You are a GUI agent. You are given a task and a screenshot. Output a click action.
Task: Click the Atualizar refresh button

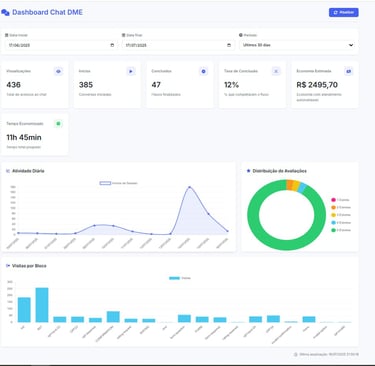pos(344,12)
